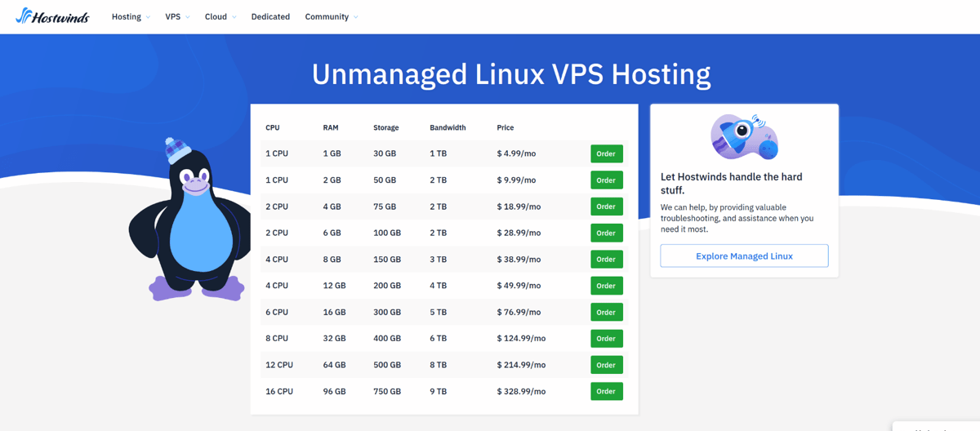Click Explore Managed Linux button
The height and width of the screenshot is (431, 980).
(x=744, y=255)
